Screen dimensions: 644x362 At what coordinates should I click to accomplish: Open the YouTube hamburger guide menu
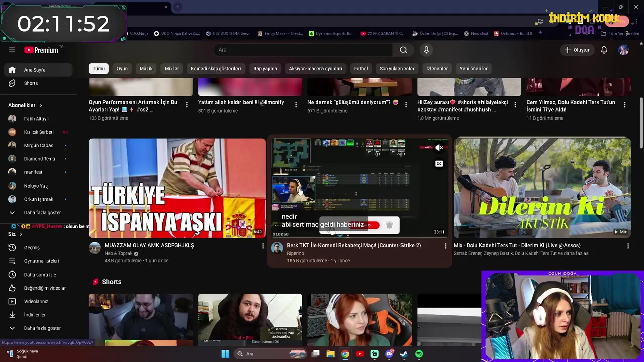[12, 50]
